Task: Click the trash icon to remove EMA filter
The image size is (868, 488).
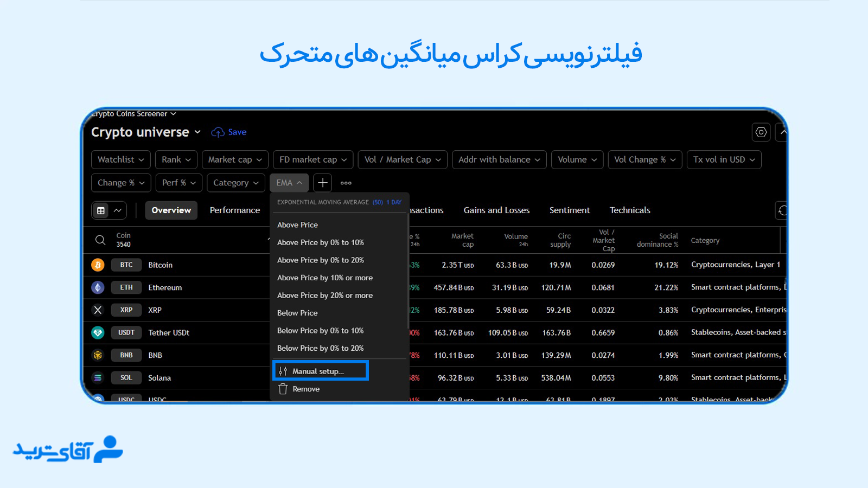Action: [283, 389]
